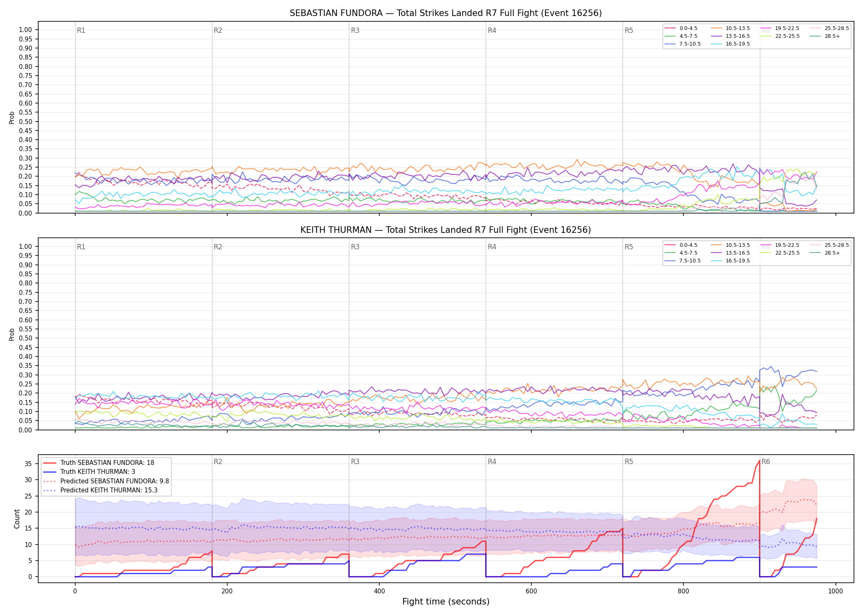Image resolution: width=863 pixels, height=616 pixels.
Task: Click the R3 round marker in the Count chart
Action: point(355,462)
